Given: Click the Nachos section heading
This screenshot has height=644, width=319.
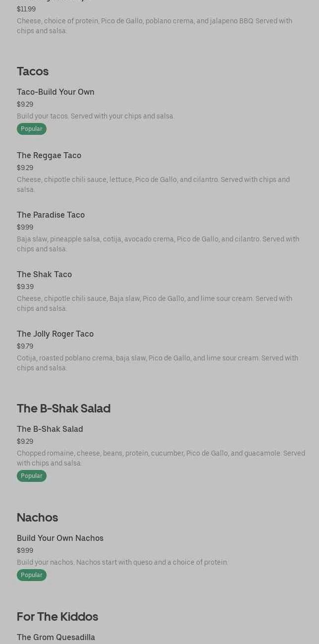Looking at the screenshot, I should [37, 518].
